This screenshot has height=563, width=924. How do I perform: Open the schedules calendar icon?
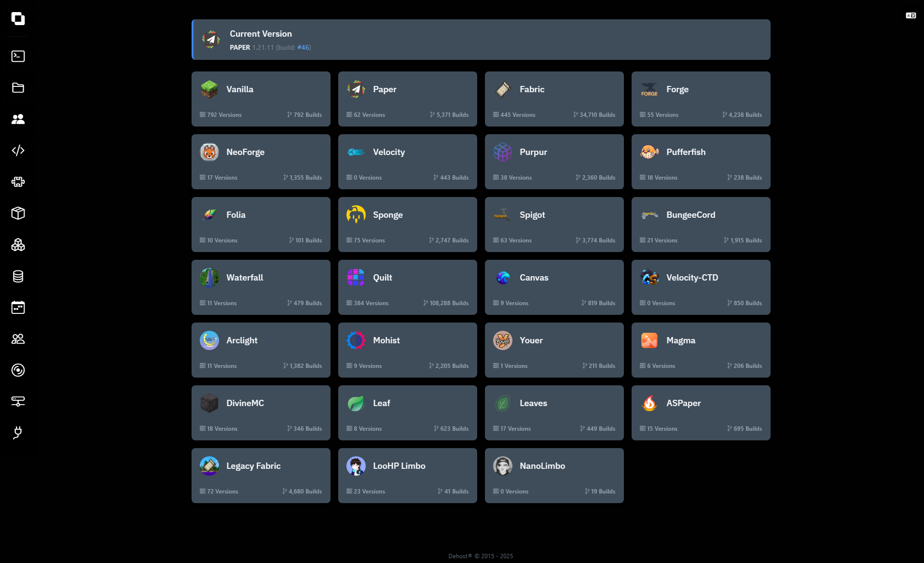[18, 308]
